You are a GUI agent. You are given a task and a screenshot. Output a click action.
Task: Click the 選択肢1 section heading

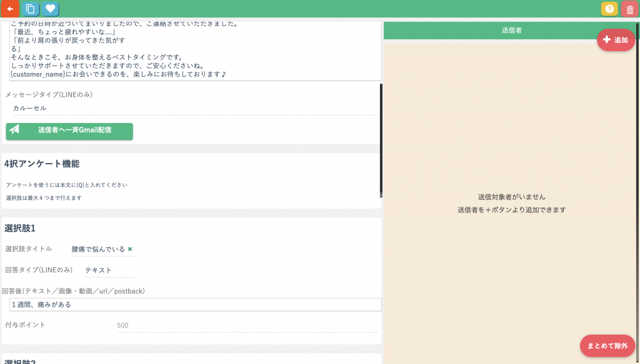(x=20, y=228)
